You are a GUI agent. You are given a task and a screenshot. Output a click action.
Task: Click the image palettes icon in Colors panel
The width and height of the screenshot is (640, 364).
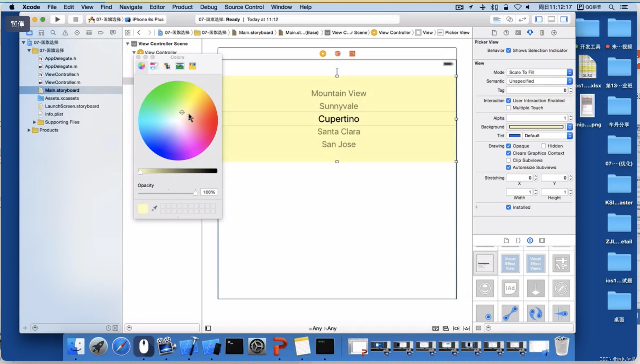pos(180,66)
